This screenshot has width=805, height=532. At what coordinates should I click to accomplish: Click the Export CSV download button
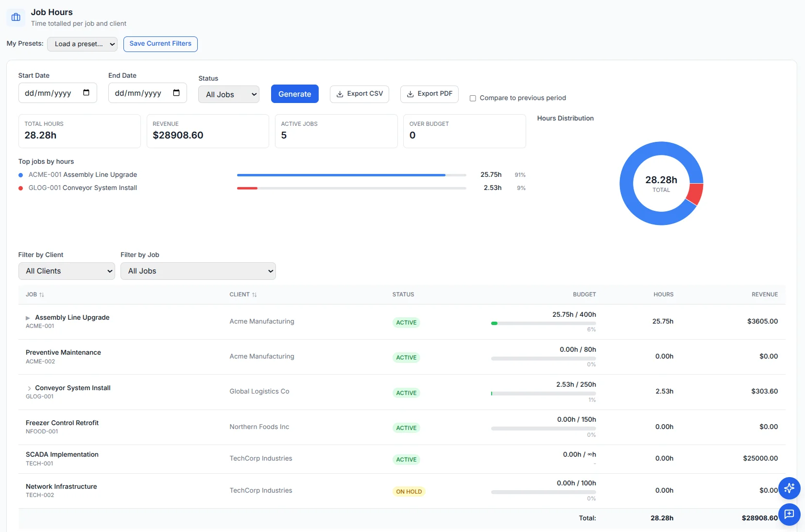tap(360, 94)
